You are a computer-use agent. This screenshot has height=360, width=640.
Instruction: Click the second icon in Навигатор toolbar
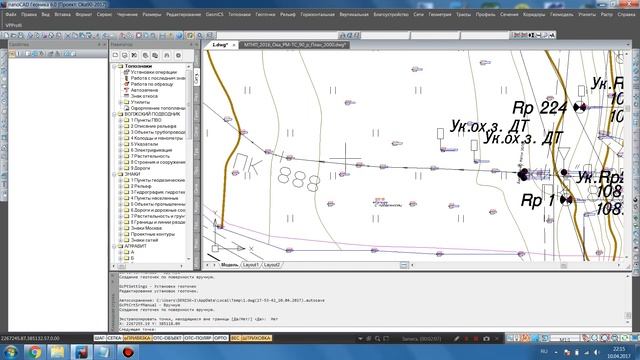pos(124,55)
